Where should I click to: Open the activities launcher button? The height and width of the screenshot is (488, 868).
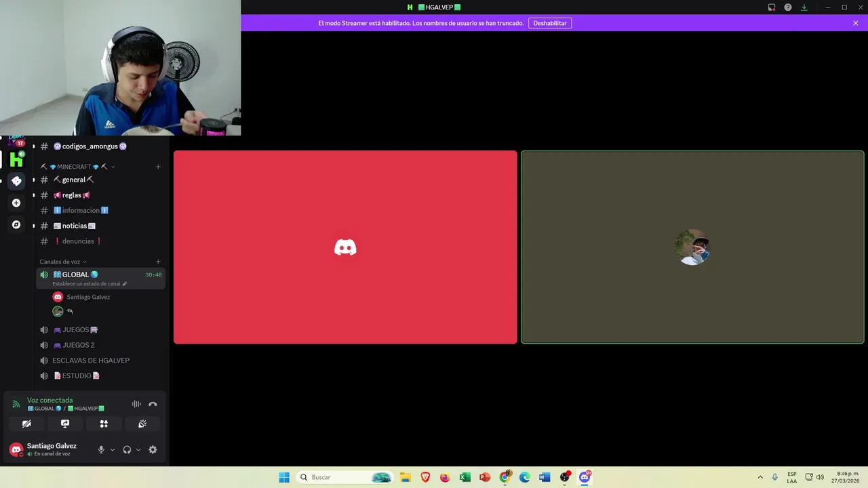coord(104,424)
